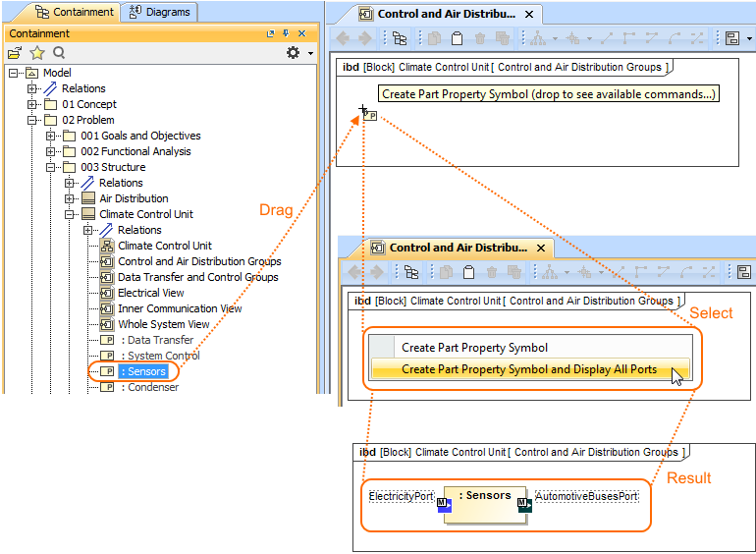The width and height of the screenshot is (756, 554).
Task: Click the open folder icon in Containment toolbar
Action: click(x=15, y=53)
